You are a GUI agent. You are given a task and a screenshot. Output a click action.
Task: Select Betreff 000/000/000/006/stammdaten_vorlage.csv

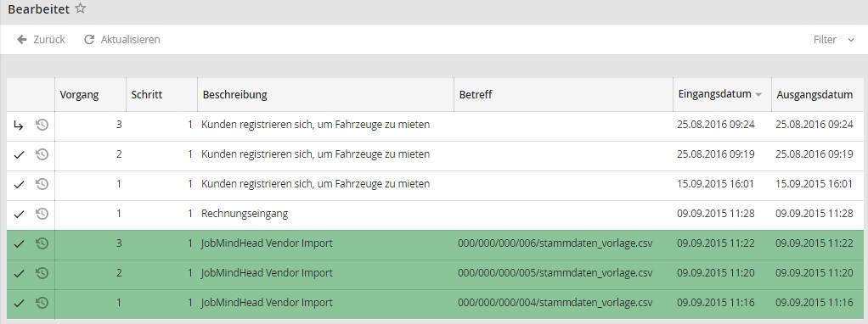pyautogui.click(x=555, y=243)
